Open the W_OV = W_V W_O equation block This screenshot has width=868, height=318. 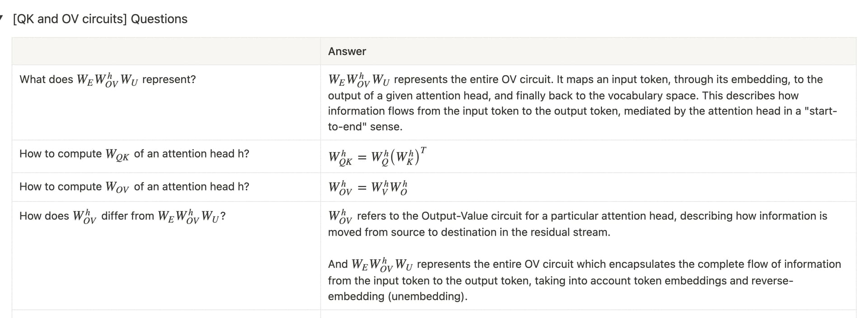click(x=368, y=187)
